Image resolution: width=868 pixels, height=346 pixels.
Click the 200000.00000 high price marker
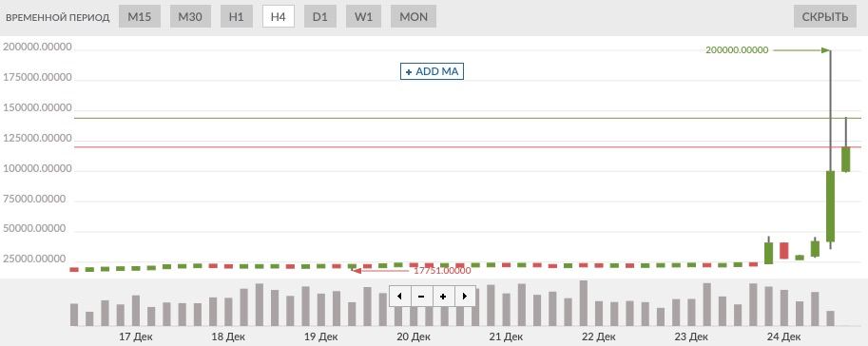pyautogui.click(x=737, y=49)
